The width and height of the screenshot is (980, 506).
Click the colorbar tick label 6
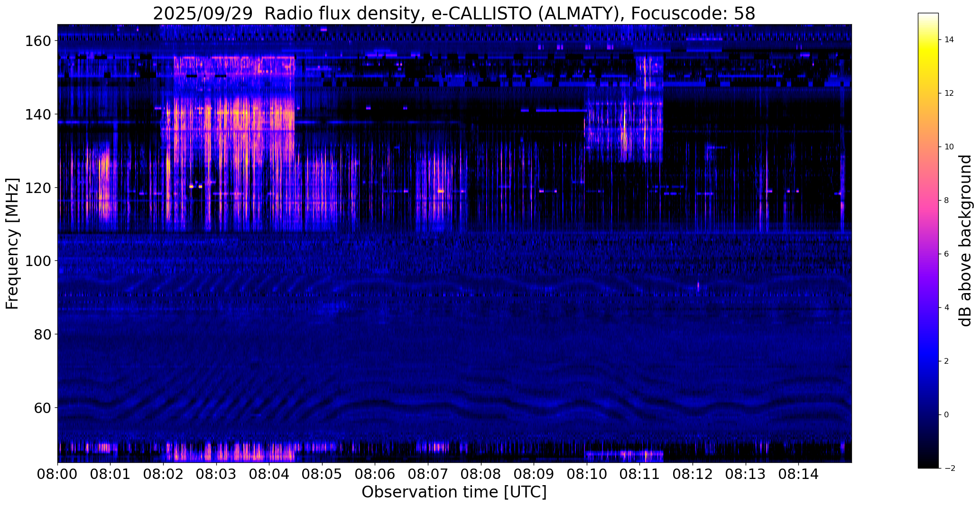(x=947, y=254)
